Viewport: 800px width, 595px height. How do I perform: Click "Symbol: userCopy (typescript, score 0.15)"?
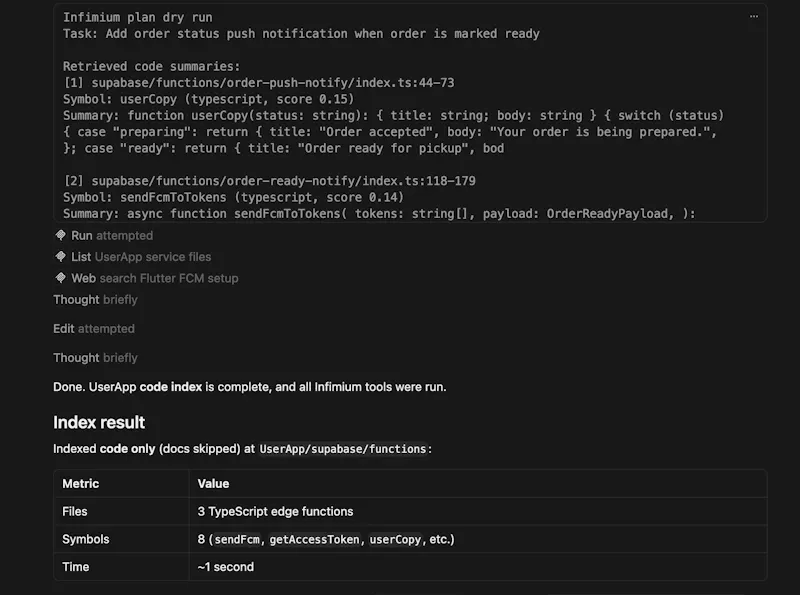tap(208, 99)
